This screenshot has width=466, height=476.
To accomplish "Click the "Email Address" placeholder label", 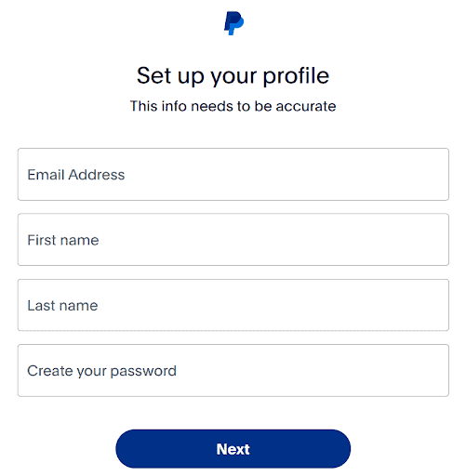I will 76,175.
